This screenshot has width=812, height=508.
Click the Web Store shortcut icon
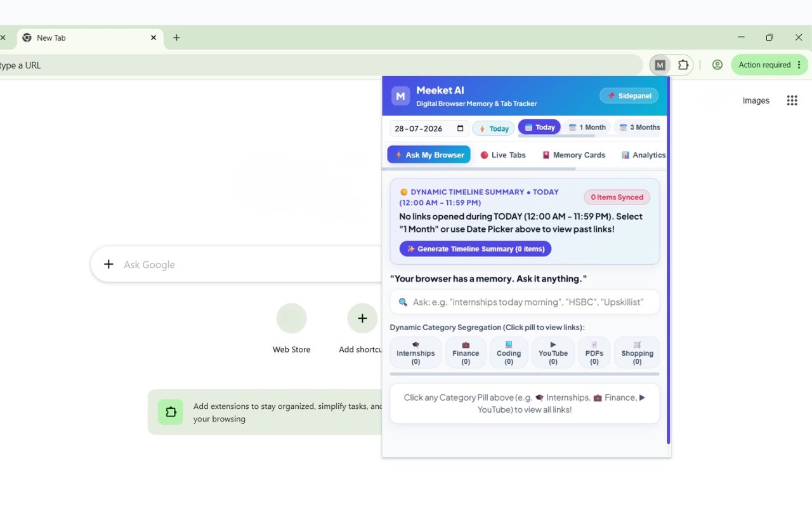[x=292, y=318]
